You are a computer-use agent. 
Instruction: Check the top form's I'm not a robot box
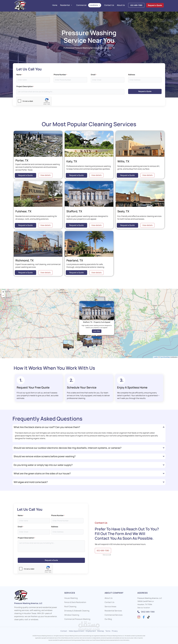point(20,101)
